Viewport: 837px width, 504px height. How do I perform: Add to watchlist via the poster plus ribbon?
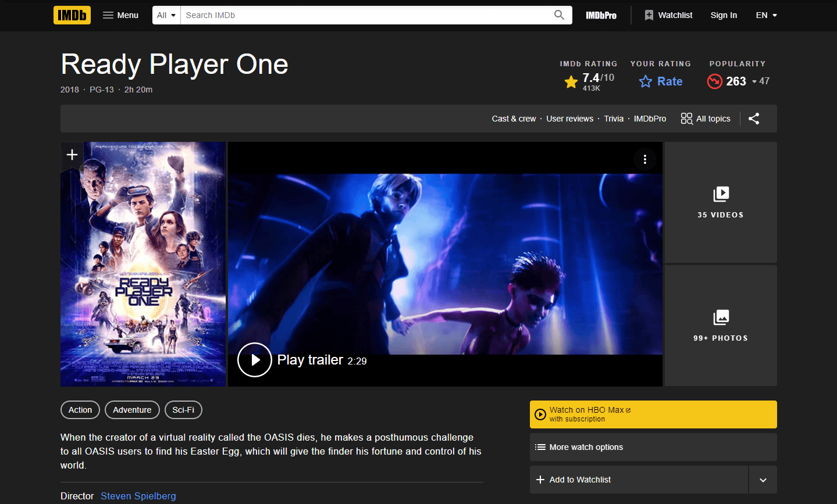72,155
